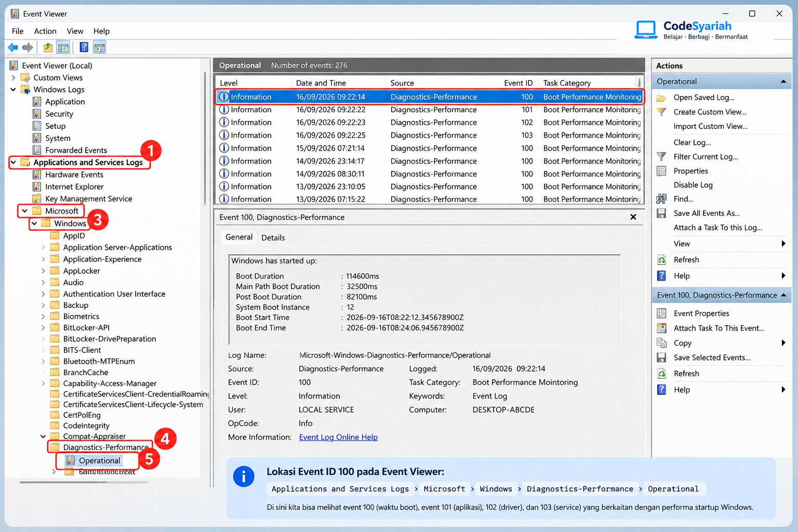Click Refresh icon under Event 100 section
This screenshot has width=798, height=532.
click(661, 374)
